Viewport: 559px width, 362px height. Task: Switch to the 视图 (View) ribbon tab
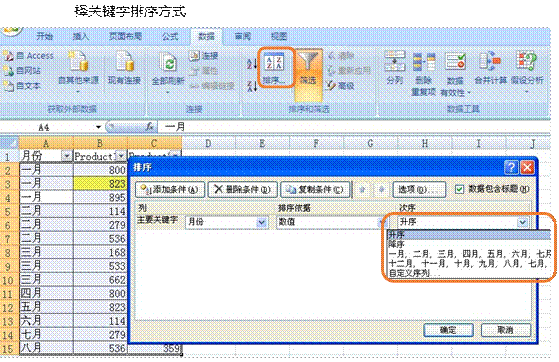pyautogui.click(x=278, y=36)
